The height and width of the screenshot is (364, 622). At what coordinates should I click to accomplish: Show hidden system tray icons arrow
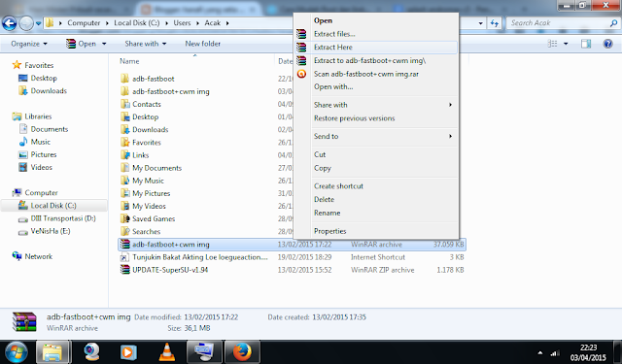click(x=540, y=353)
